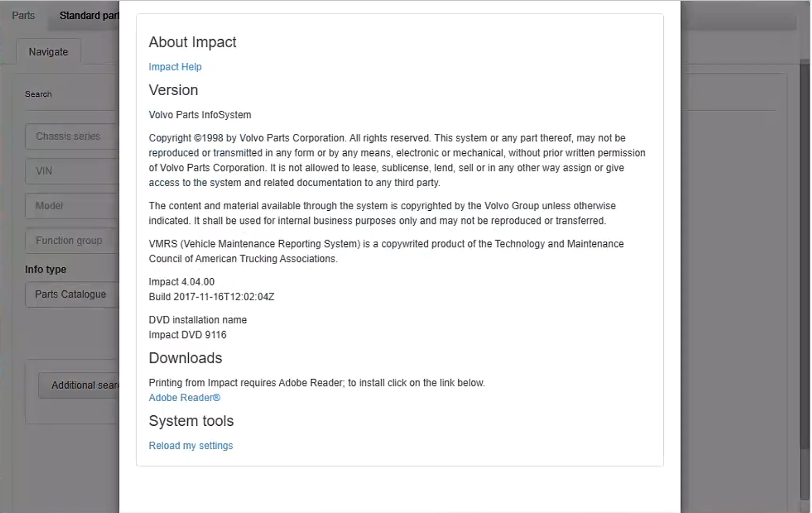812x513 pixels.
Task: Click the Adobe Reader download link
Action: pos(184,397)
